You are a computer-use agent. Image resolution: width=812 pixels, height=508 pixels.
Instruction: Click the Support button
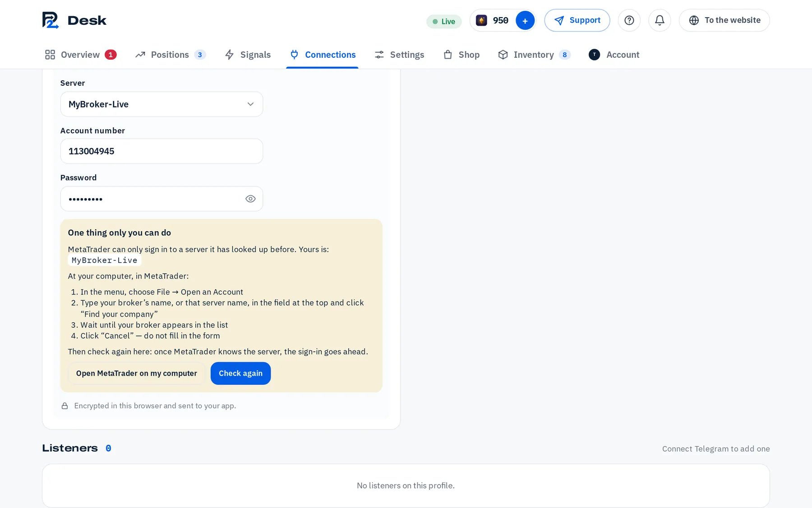pos(577,20)
